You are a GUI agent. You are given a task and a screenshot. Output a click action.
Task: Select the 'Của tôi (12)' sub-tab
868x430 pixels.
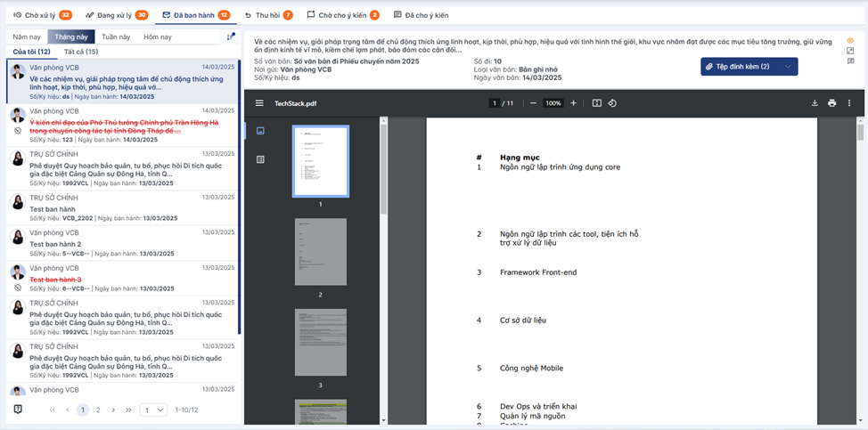pos(31,52)
